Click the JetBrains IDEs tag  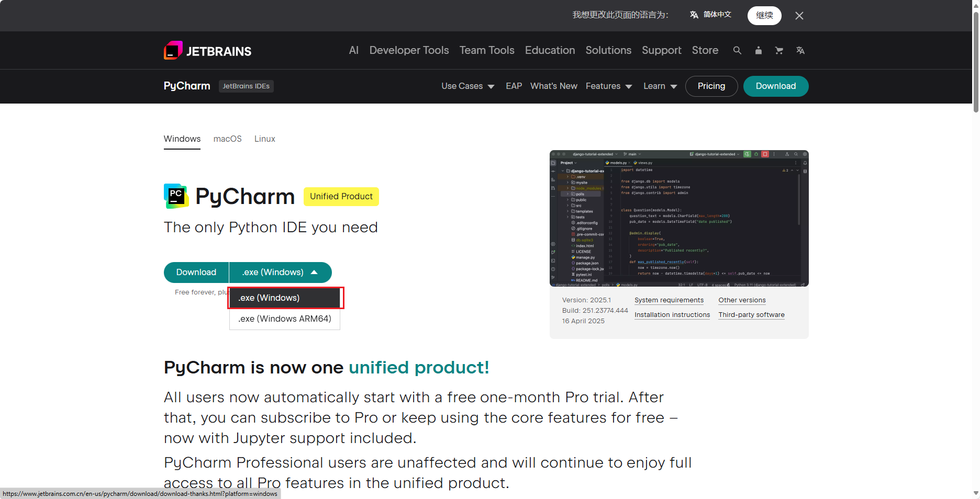click(x=246, y=86)
